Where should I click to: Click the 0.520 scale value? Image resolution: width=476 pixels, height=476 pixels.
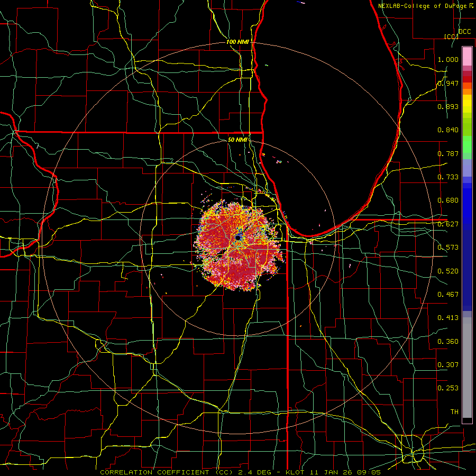pyautogui.click(x=448, y=271)
